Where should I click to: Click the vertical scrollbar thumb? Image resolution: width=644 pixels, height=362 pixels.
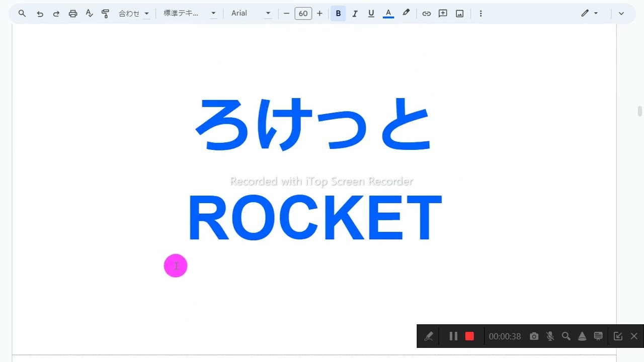click(x=640, y=111)
